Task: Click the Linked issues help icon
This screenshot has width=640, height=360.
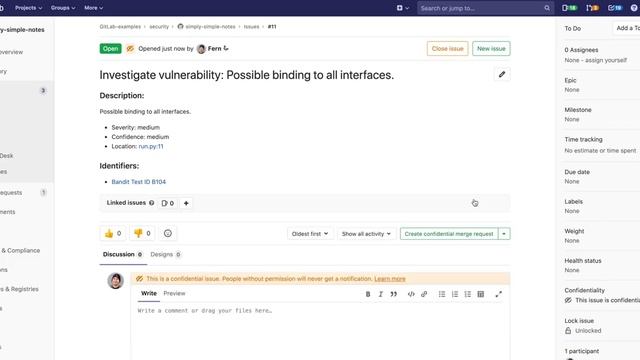Action: pyautogui.click(x=151, y=203)
